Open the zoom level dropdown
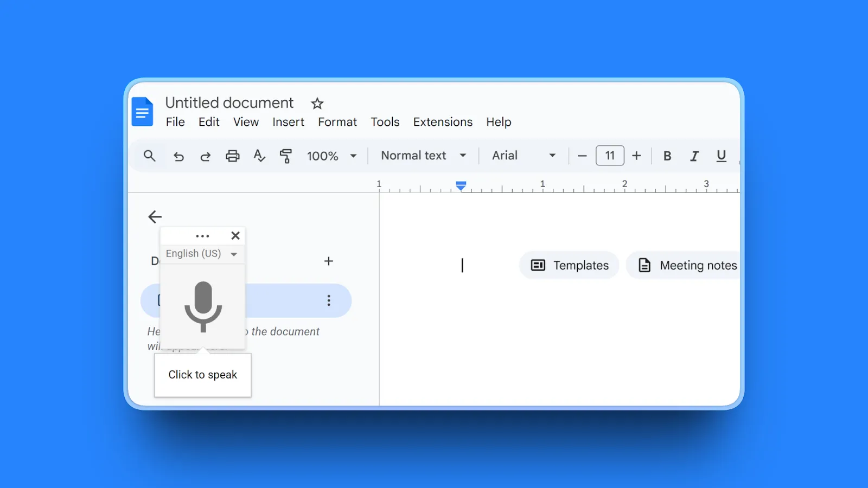This screenshot has width=868, height=488. tap(353, 156)
